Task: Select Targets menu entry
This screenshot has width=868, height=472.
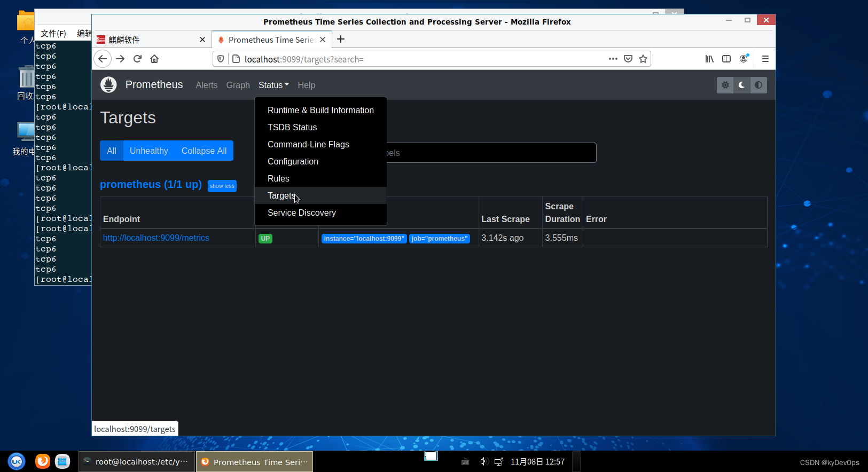Action: 320,195
